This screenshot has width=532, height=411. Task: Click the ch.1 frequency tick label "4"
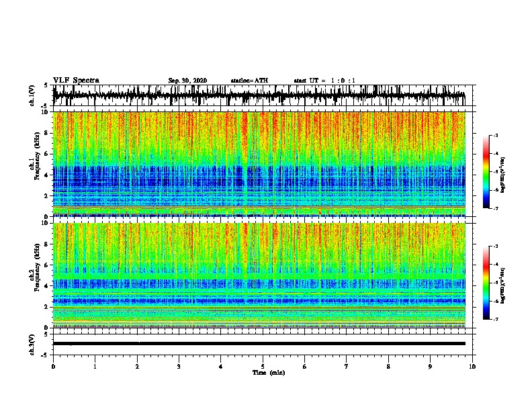(47, 175)
